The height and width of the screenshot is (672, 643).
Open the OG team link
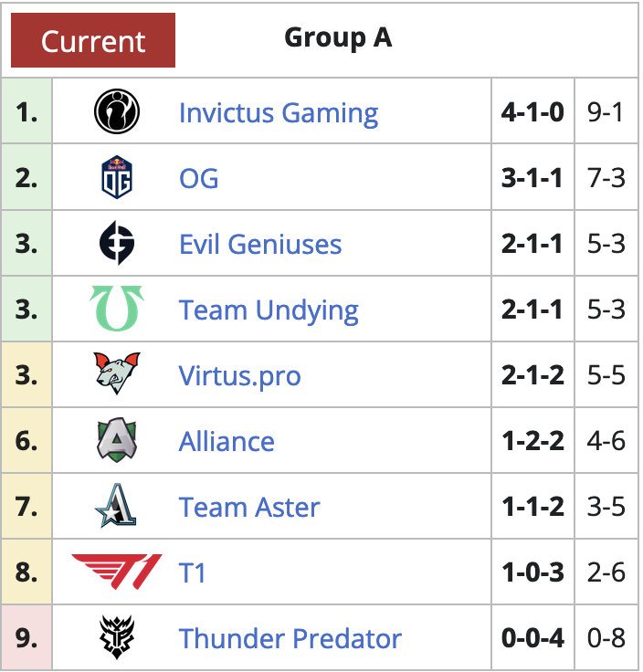(198, 178)
